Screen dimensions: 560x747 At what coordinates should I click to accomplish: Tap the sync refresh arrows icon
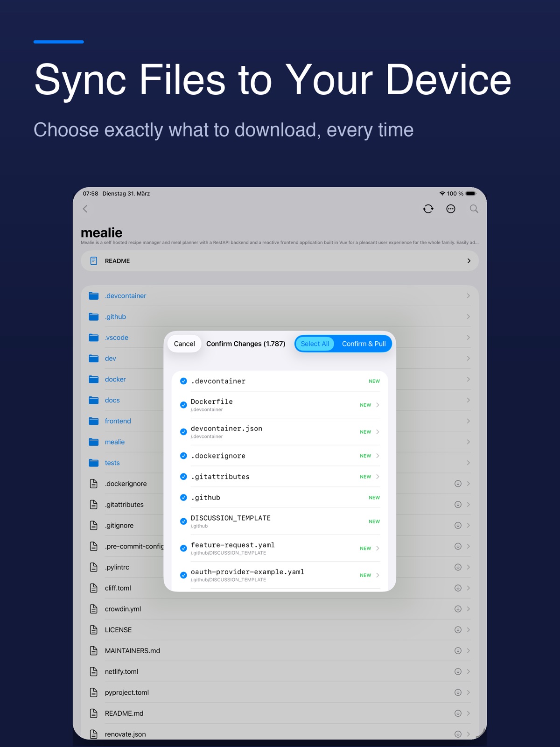coord(428,209)
